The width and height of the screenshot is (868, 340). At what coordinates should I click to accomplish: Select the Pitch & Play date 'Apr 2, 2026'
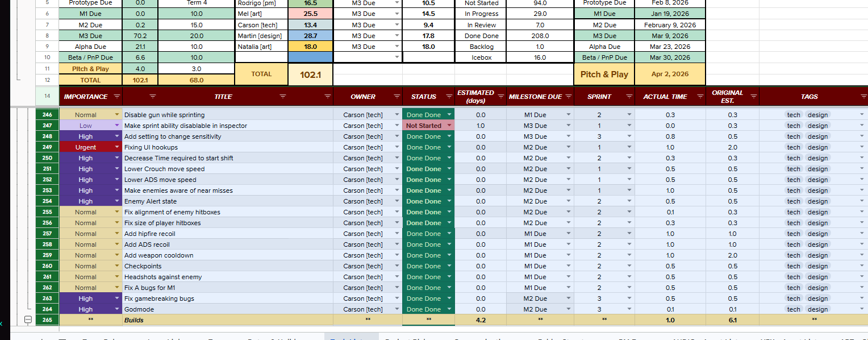point(670,74)
